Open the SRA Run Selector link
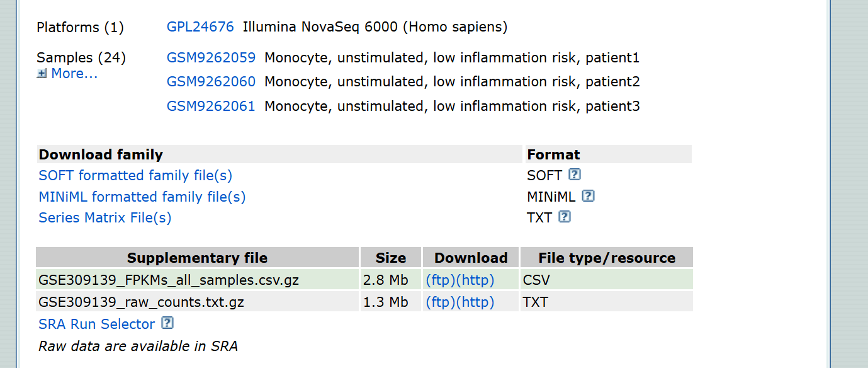The width and height of the screenshot is (868, 368). (97, 324)
